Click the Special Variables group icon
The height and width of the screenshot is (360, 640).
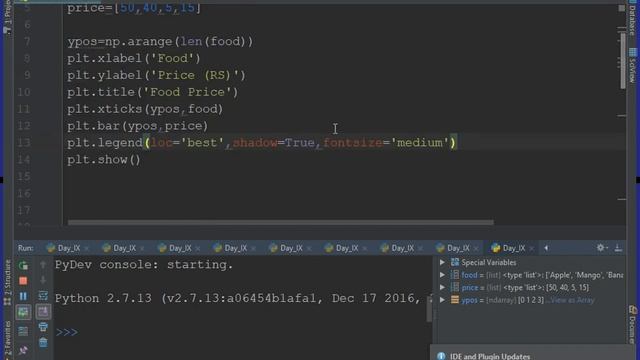point(455,262)
